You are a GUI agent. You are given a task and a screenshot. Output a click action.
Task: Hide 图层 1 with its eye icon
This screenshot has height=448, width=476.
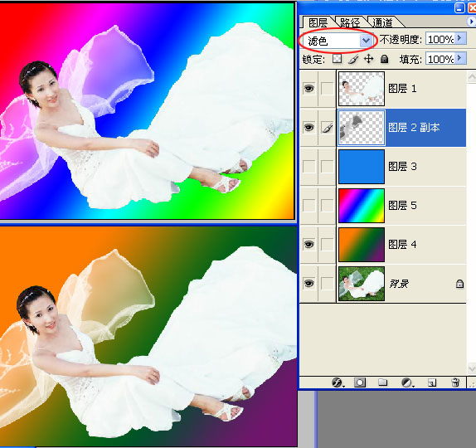click(x=309, y=89)
